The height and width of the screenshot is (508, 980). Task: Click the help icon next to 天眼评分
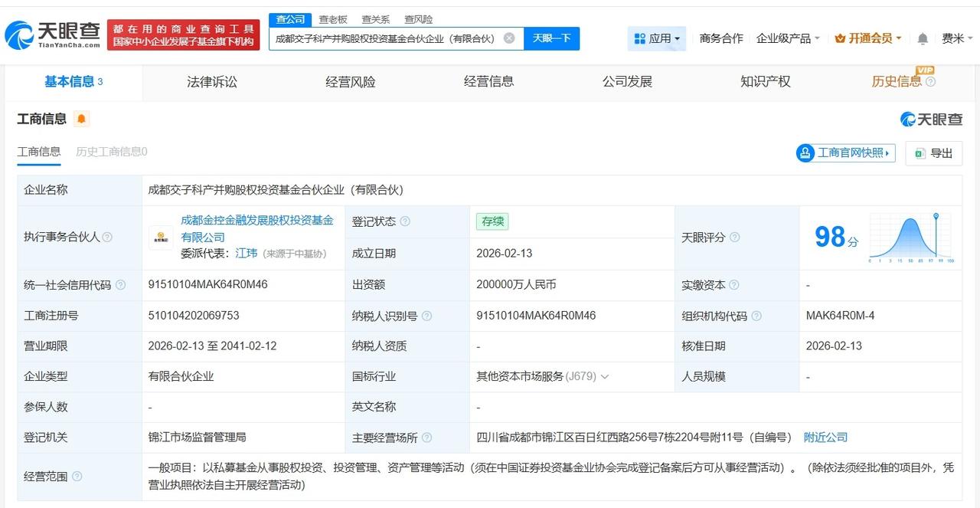click(x=733, y=238)
